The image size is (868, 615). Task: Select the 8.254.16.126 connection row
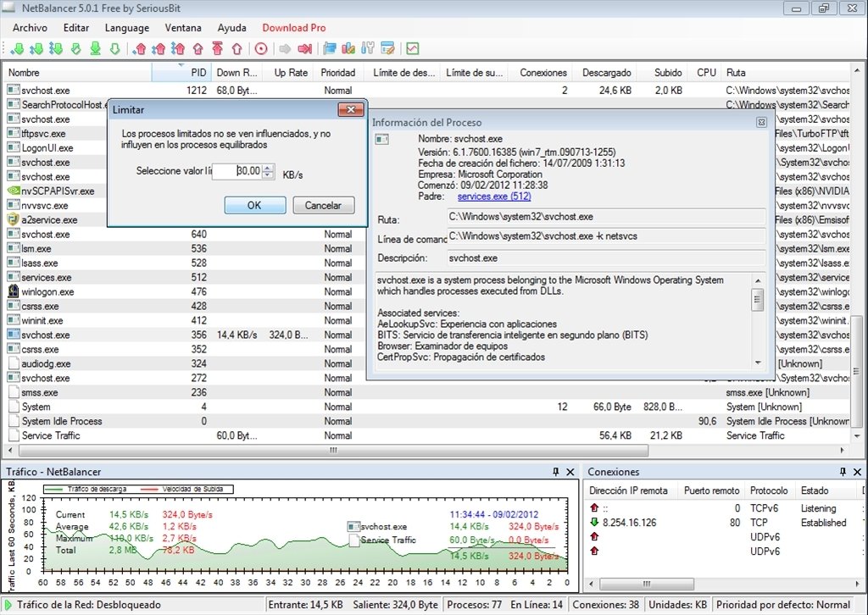click(x=724, y=523)
